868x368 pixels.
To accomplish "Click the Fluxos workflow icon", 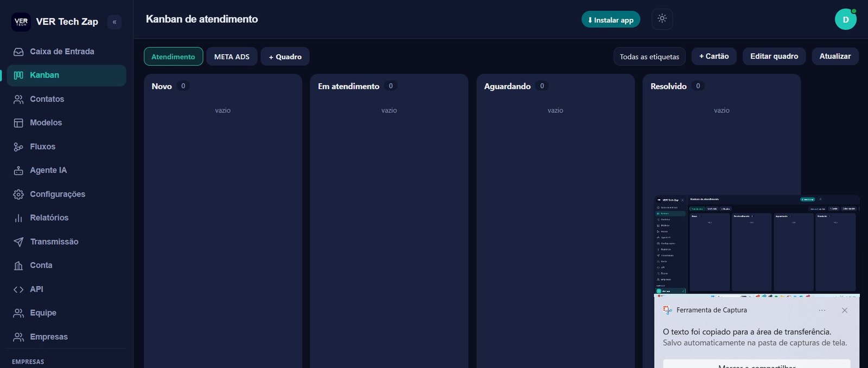I will pos(18,147).
